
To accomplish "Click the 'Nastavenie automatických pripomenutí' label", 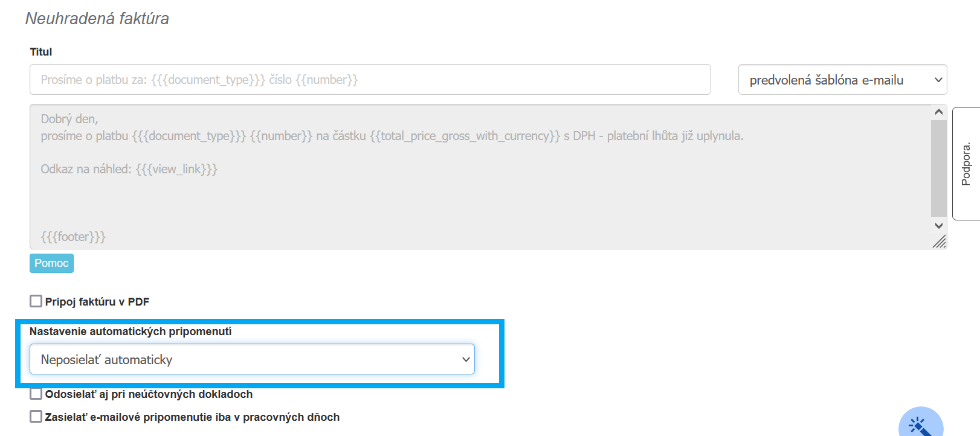I will 131,332.
